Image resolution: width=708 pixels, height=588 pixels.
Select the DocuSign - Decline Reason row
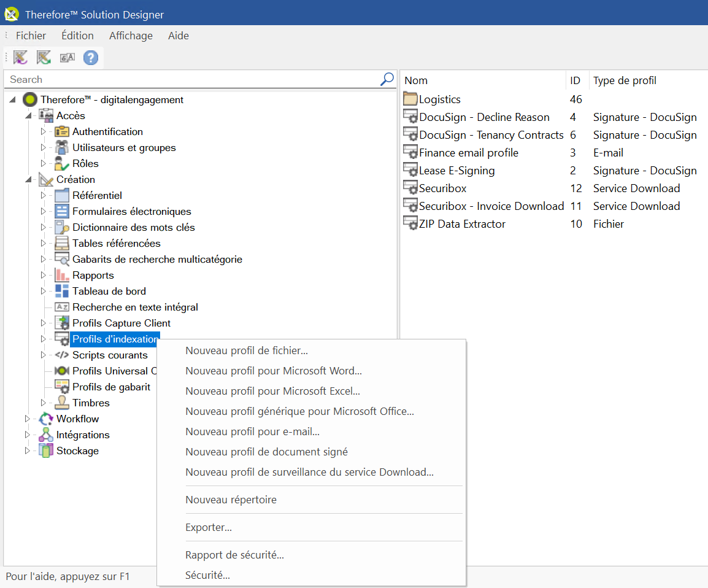click(x=554, y=117)
